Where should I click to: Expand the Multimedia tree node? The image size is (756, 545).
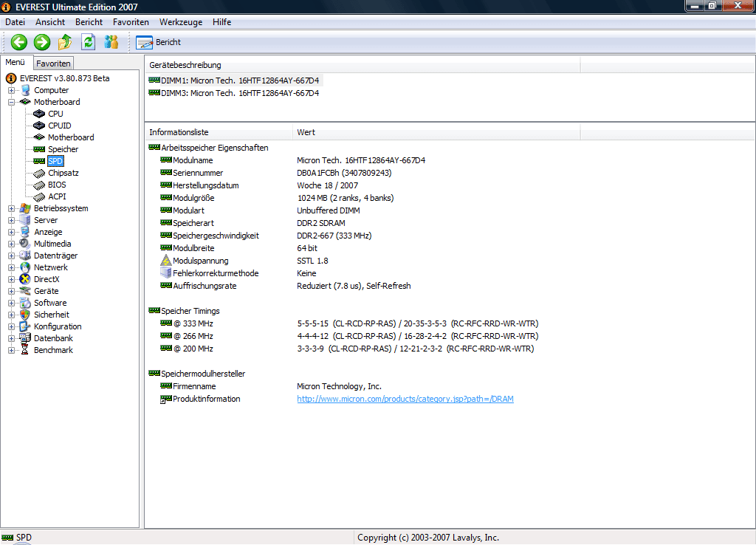pyautogui.click(x=11, y=244)
